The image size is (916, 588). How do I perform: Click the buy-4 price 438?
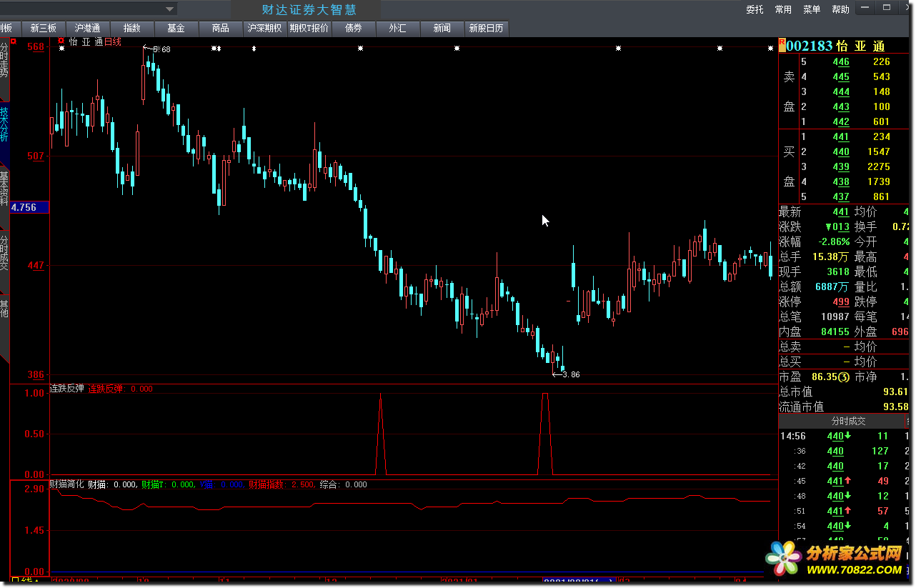(x=841, y=181)
